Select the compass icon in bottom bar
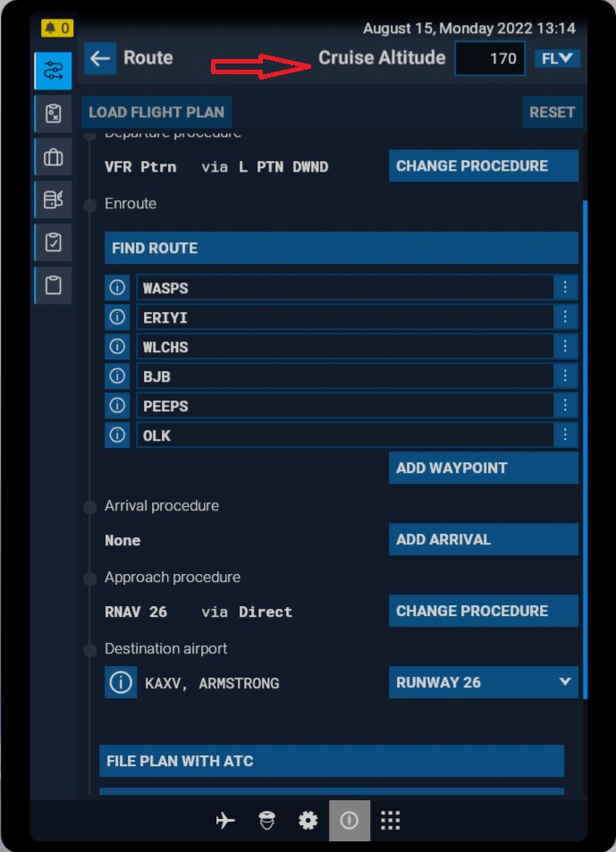This screenshot has width=616, height=852. tap(349, 820)
